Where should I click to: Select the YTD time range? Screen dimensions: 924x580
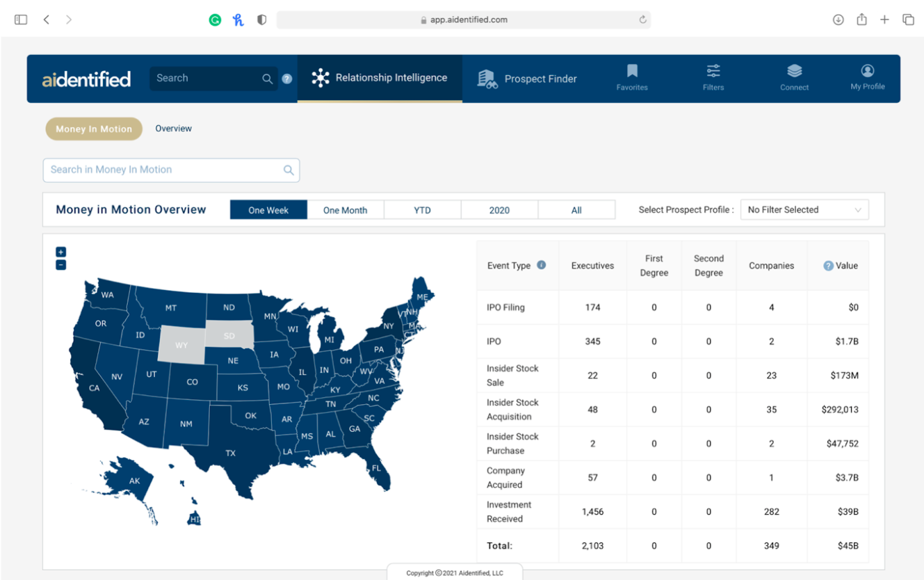(422, 210)
